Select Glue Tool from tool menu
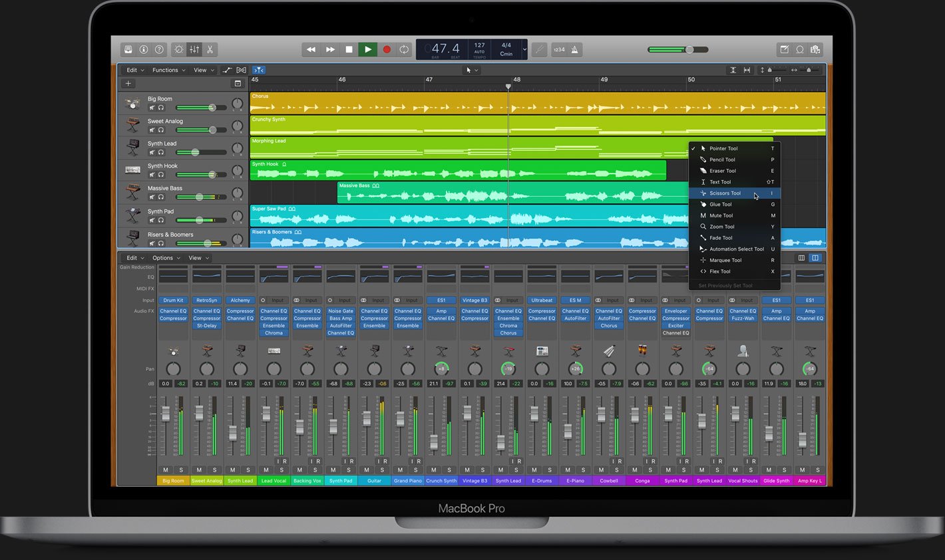 pyautogui.click(x=733, y=204)
